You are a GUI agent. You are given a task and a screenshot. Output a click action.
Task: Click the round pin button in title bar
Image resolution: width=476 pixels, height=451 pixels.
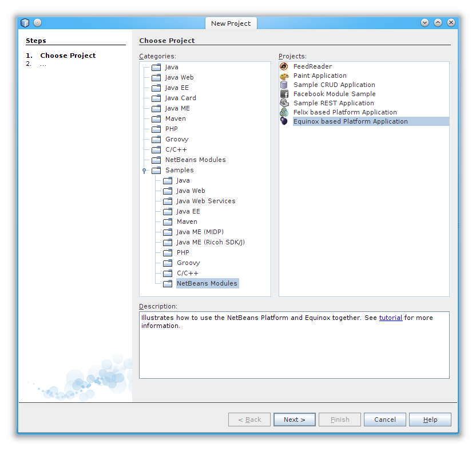37,23
